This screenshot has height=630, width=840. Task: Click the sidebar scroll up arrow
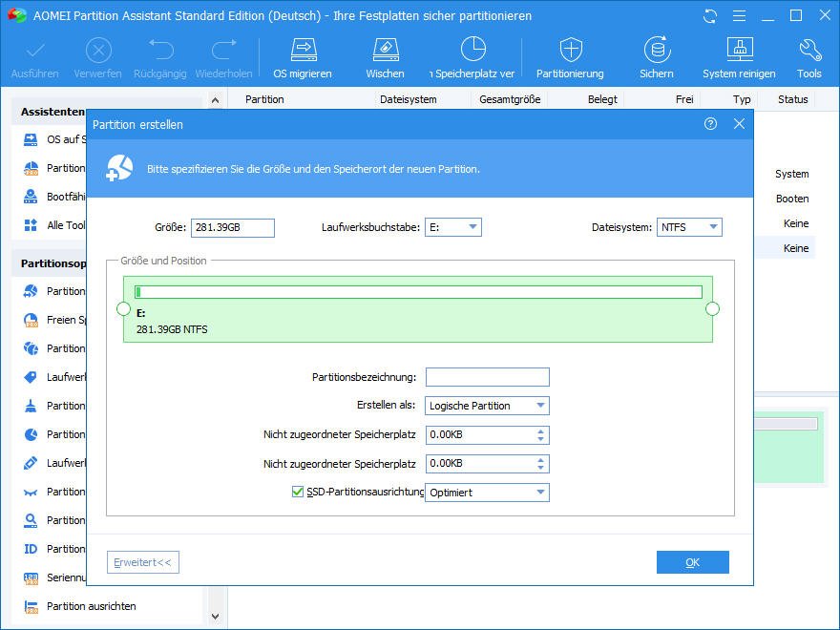tap(216, 100)
